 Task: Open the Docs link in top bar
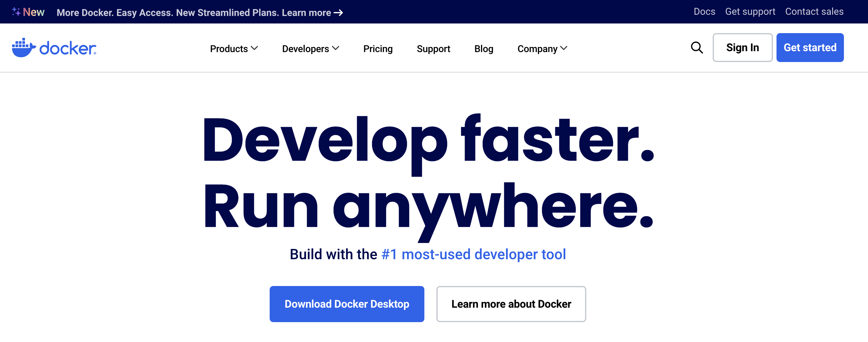pyautogui.click(x=704, y=12)
